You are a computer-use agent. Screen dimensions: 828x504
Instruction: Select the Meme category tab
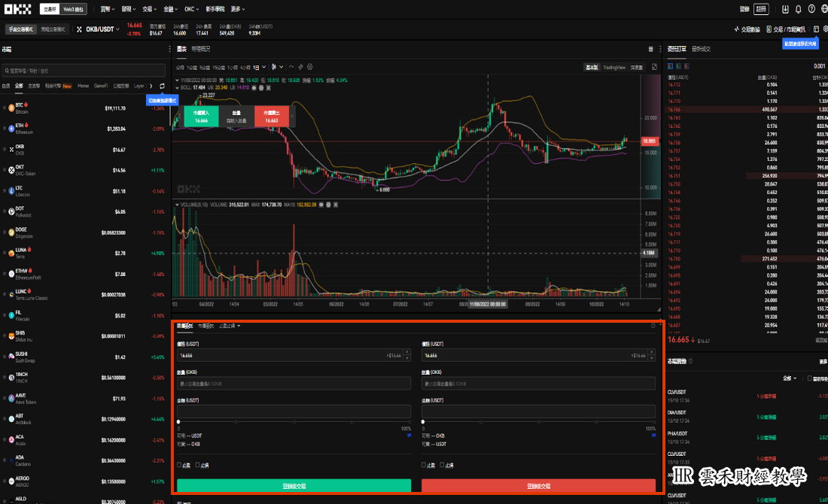coord(83,86)
